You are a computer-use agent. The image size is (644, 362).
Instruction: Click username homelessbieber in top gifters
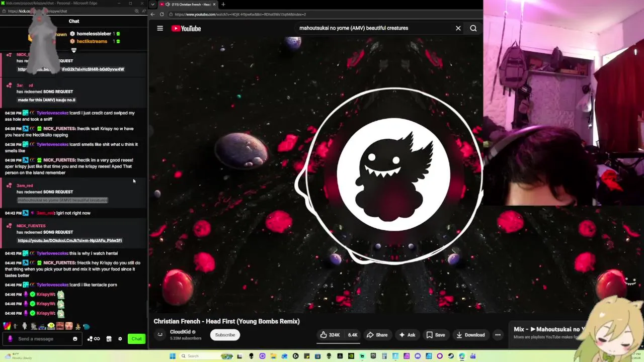pyautogui.click(x=94, y=34)
